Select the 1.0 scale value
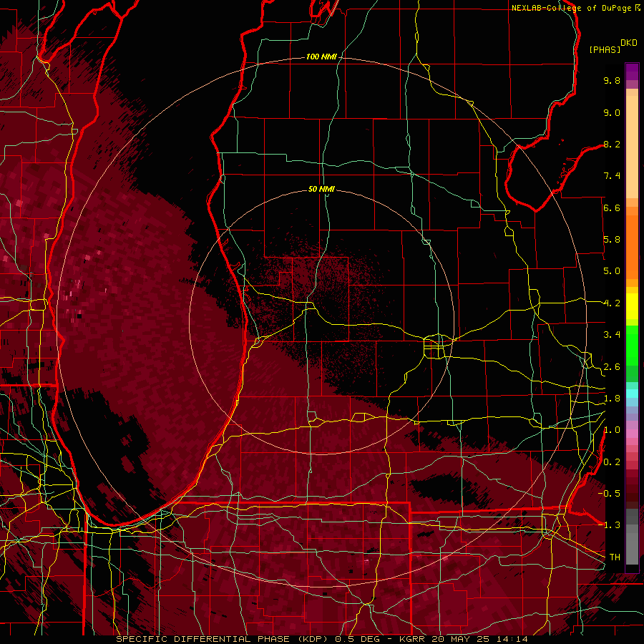Screen dimensions: 644x644 pos(612,430)
